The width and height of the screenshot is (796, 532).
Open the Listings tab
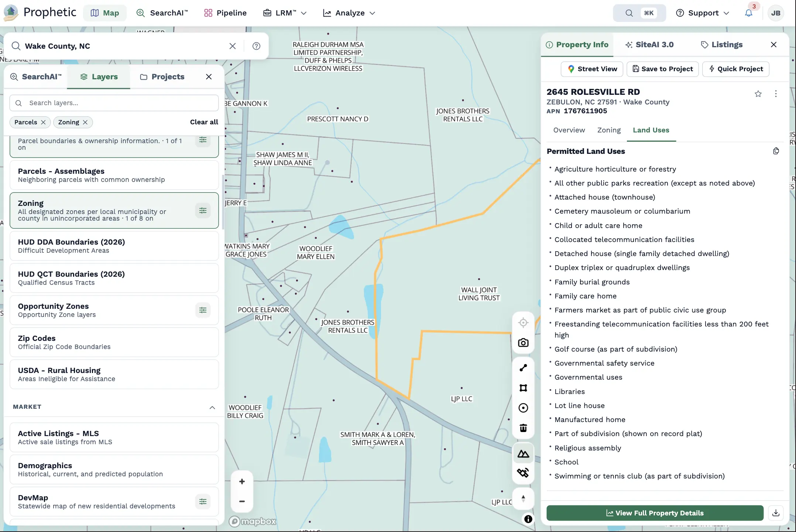click(721, 45)
